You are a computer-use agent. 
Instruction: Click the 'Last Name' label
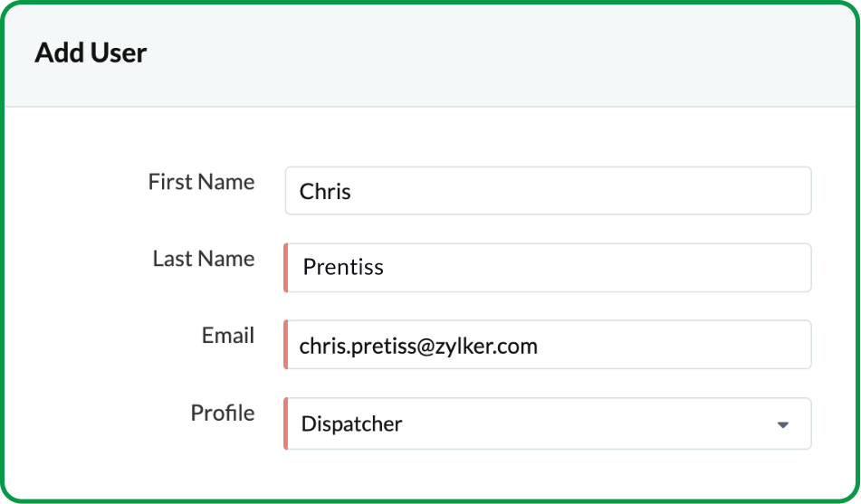pos(204,259)
